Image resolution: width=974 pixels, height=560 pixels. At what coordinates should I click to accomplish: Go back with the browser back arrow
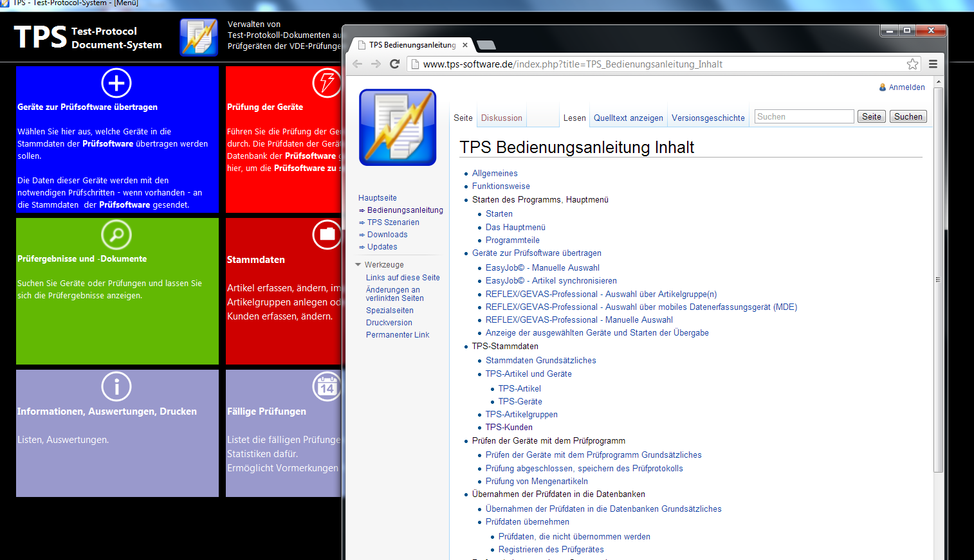point(358,64)
